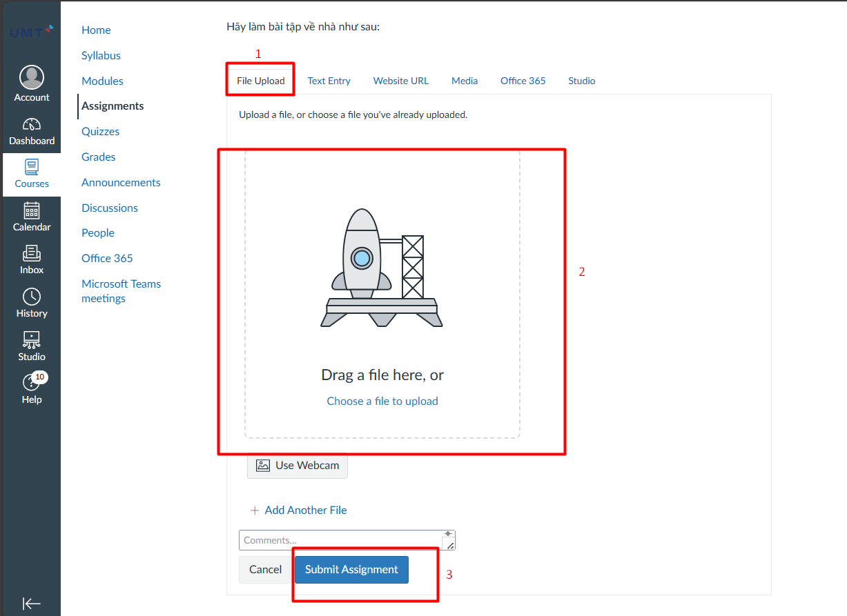Open the Inbox icon

pyautogui.click(x=32, y=255)
